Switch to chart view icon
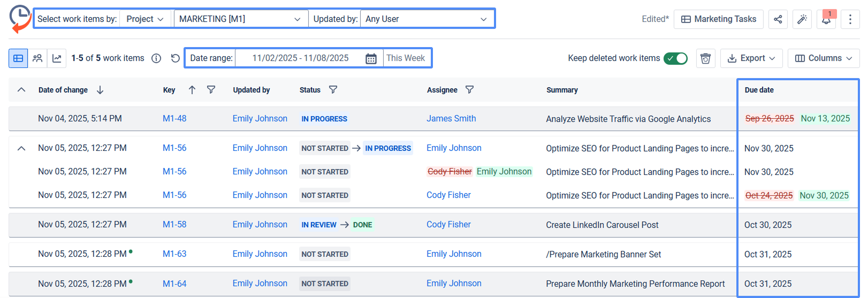 tap(57, 58)
